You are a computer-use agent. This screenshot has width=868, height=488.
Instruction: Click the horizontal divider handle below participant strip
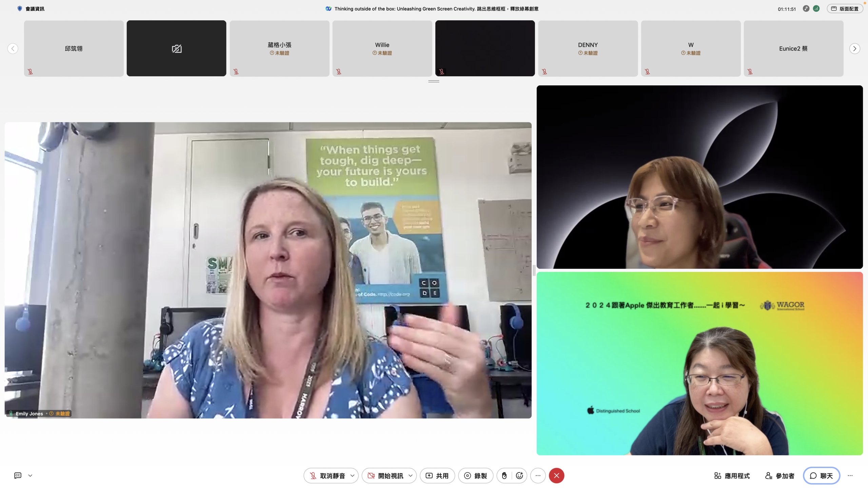click(434, 81)
